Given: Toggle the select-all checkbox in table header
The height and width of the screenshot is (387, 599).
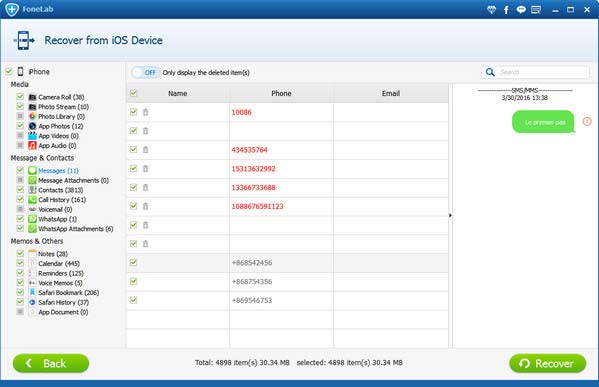Looking at the screenshot, I should (x=133, y=93).
